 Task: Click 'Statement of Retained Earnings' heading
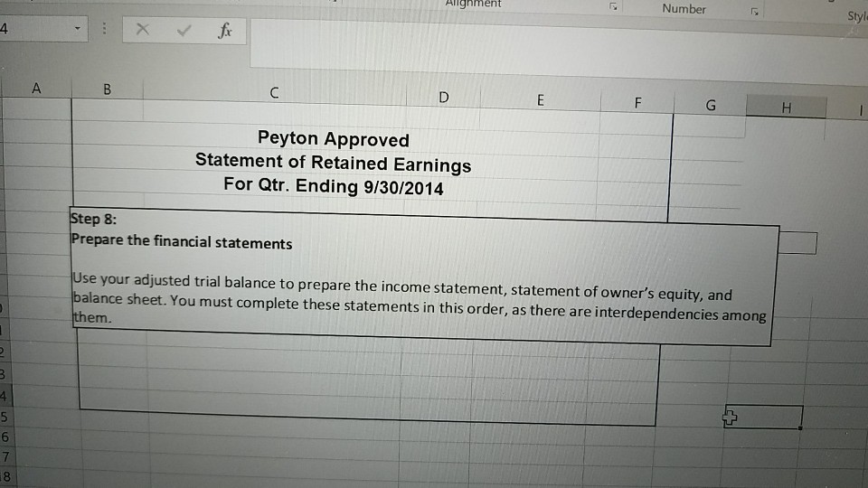coord(334,163)
